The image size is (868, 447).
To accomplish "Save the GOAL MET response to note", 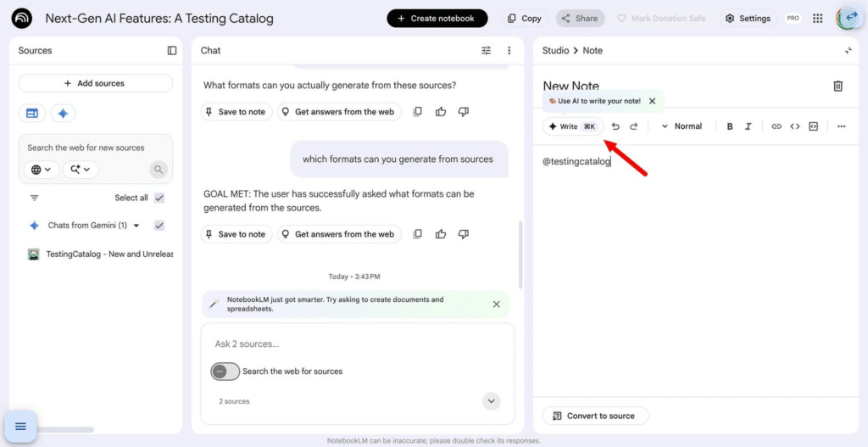I will tap(236, 234).
